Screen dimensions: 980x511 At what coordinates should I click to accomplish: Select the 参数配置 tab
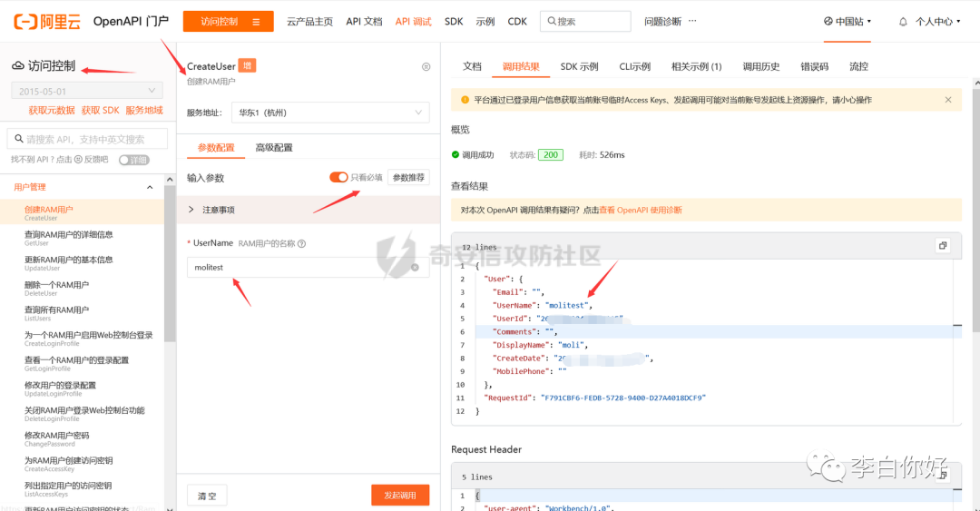[216, 148]
